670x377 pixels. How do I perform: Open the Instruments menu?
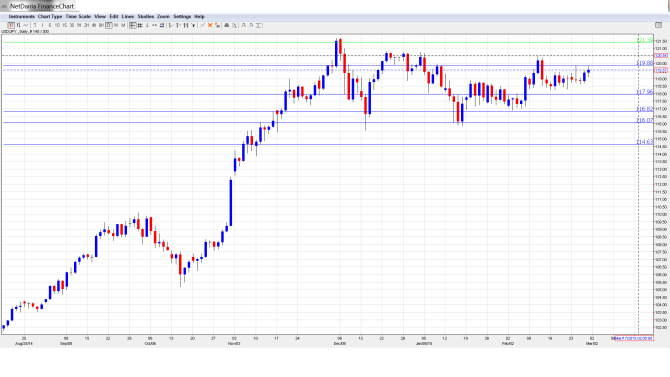[21, 16]
